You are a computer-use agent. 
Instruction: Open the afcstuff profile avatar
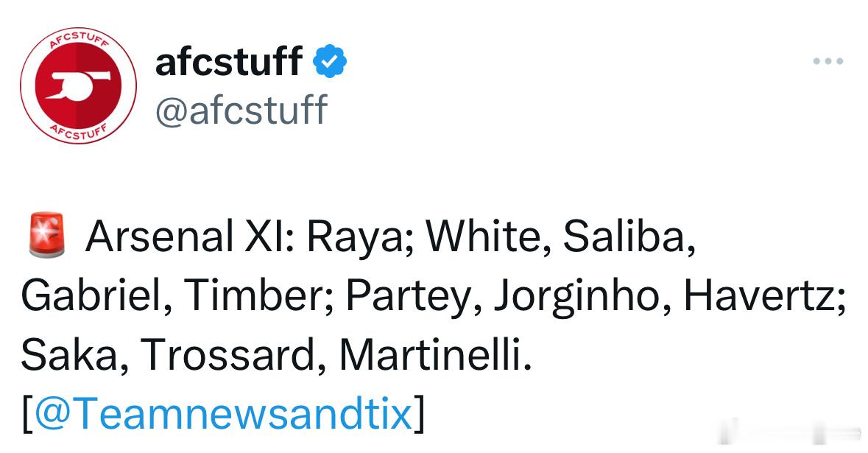(78, 85)
